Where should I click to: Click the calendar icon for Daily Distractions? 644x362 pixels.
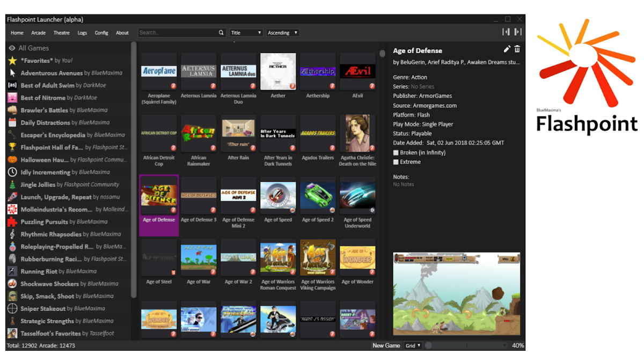pyautogui.click(x=12, y=122)
